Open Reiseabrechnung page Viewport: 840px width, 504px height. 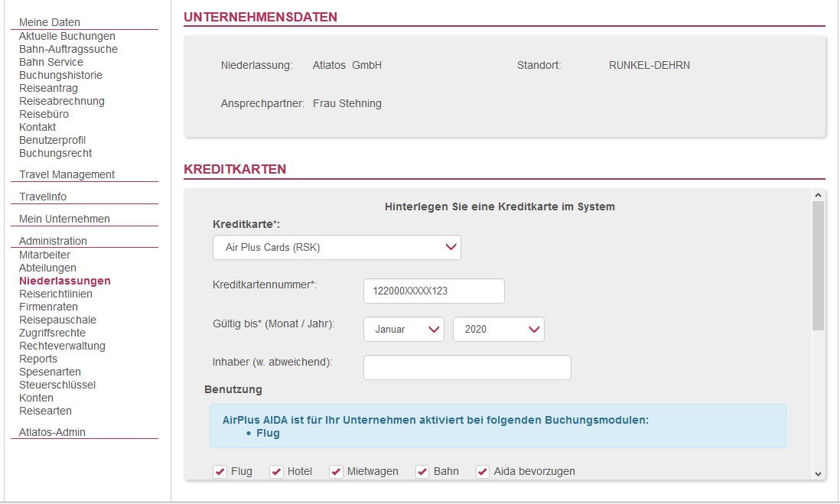tap(62, 101)
